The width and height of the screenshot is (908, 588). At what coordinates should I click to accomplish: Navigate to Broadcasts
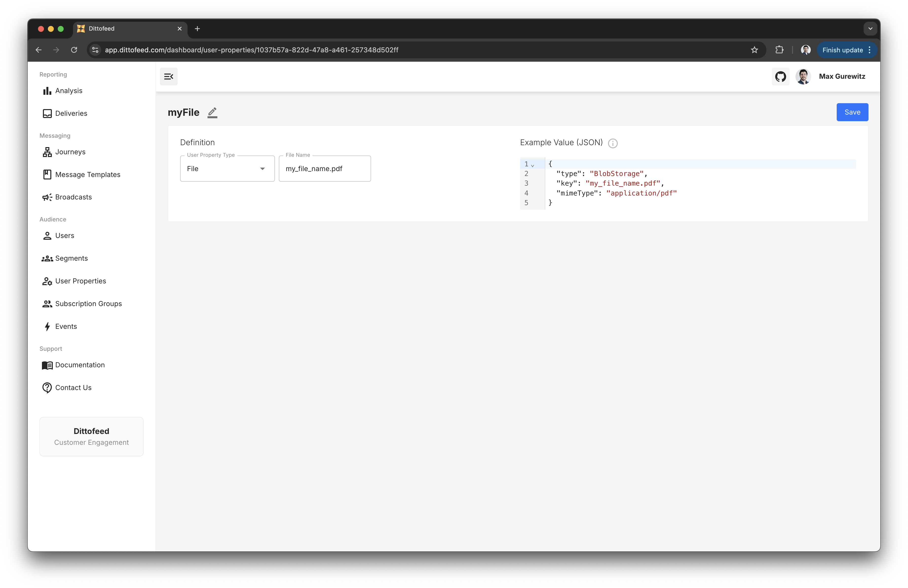click(73, 197)
